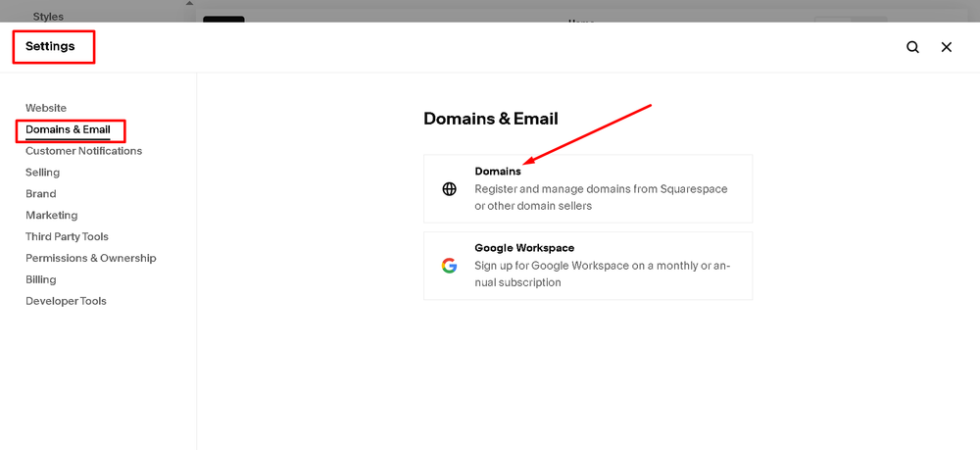Open Permissions & Ownership settings
Viewport: 980px width, 450px height.
pos(90,258)
